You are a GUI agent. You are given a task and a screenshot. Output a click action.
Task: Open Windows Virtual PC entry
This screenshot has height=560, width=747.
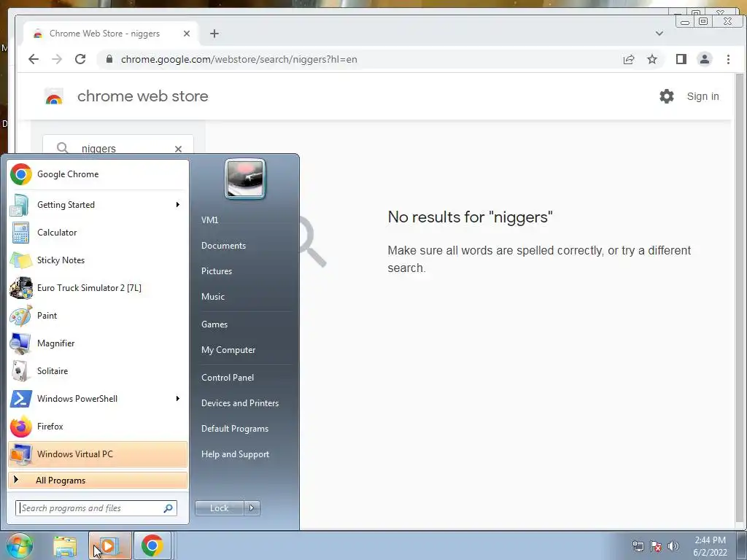(x=98, y=454)
